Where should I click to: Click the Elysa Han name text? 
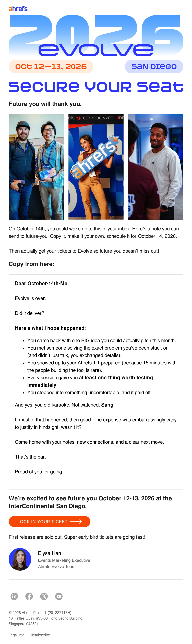(x=50, y=553)
